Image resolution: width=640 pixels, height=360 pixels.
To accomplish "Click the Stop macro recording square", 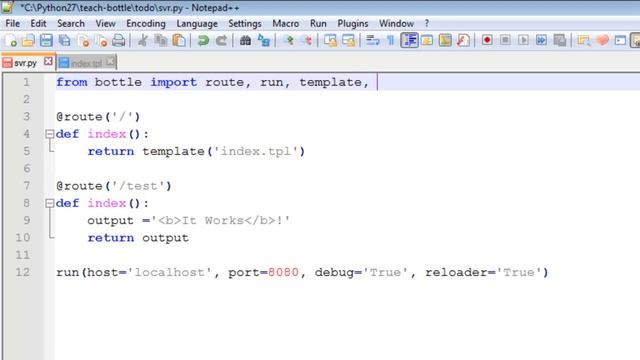I will click(505, 40).
